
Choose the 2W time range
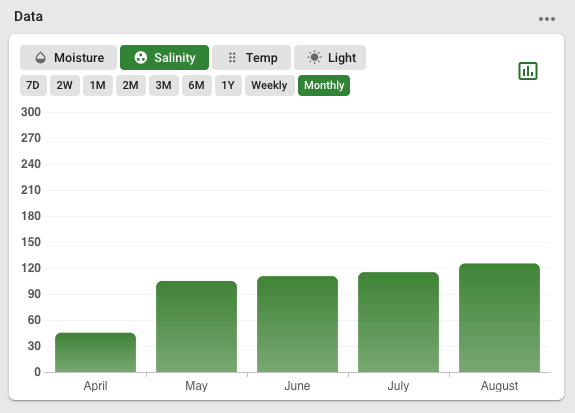pos(65,85)
